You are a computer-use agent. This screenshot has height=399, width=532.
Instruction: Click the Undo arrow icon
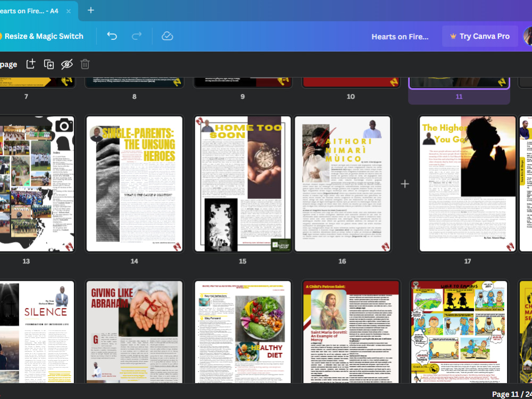tap(112, 36)
